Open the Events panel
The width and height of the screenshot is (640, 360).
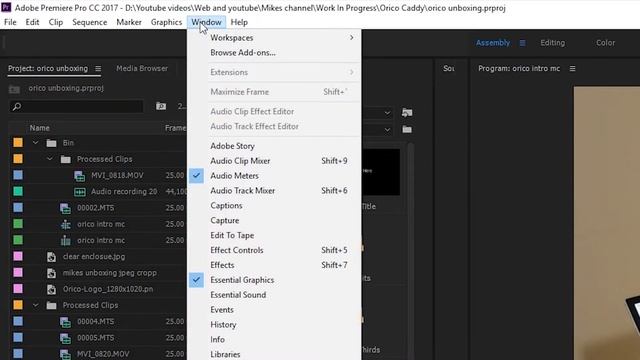(x=274, y=310)
